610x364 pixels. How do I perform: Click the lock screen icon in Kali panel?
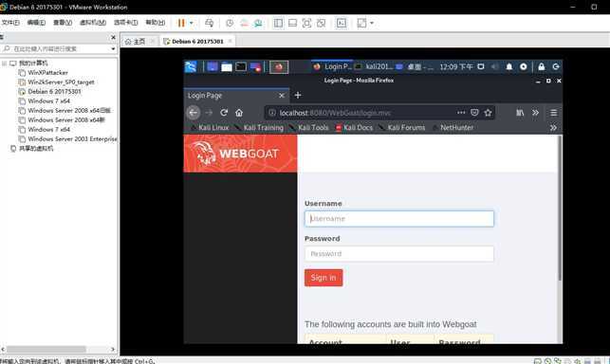[541, 67]
